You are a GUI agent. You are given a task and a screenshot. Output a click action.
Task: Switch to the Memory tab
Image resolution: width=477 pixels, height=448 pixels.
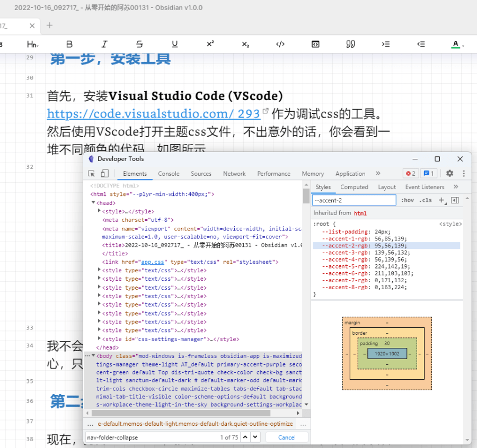coord(313,174)
